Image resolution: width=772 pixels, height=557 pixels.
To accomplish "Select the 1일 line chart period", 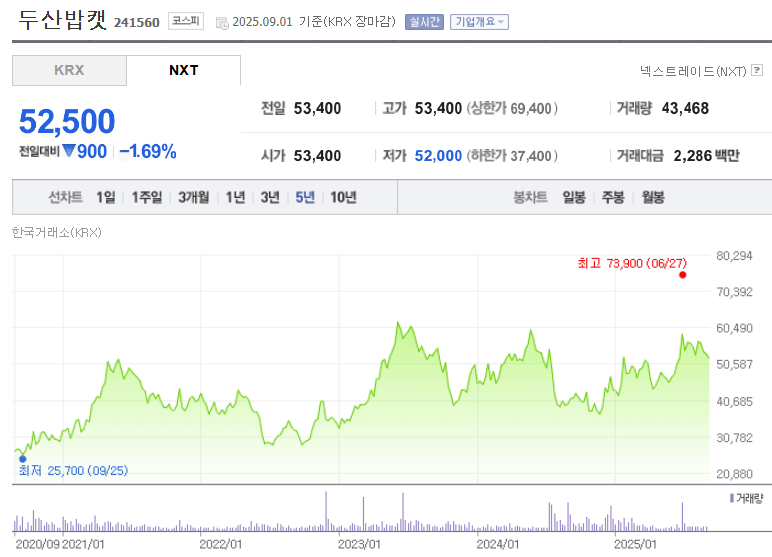I will [105, 197].
